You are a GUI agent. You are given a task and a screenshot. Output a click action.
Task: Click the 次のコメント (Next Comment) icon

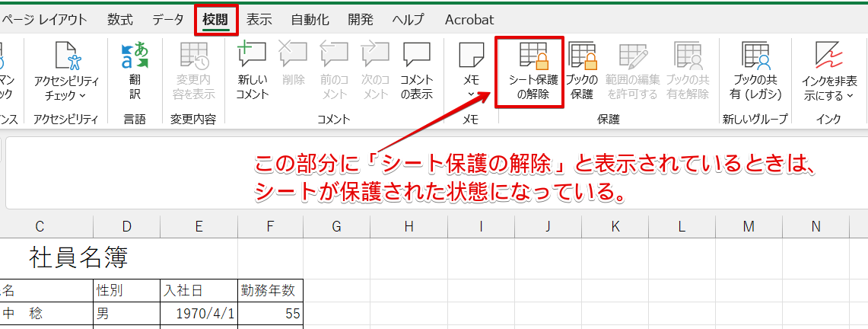pos(375,71)
